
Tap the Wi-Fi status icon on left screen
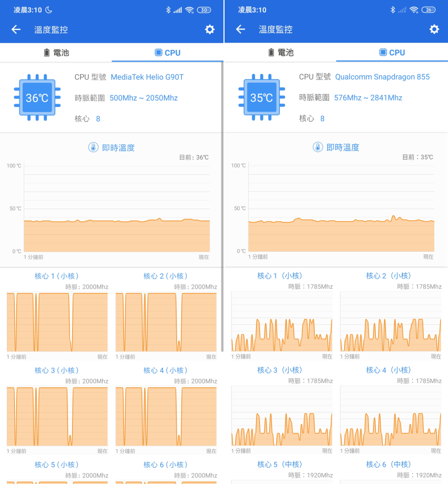pos(189,10)
